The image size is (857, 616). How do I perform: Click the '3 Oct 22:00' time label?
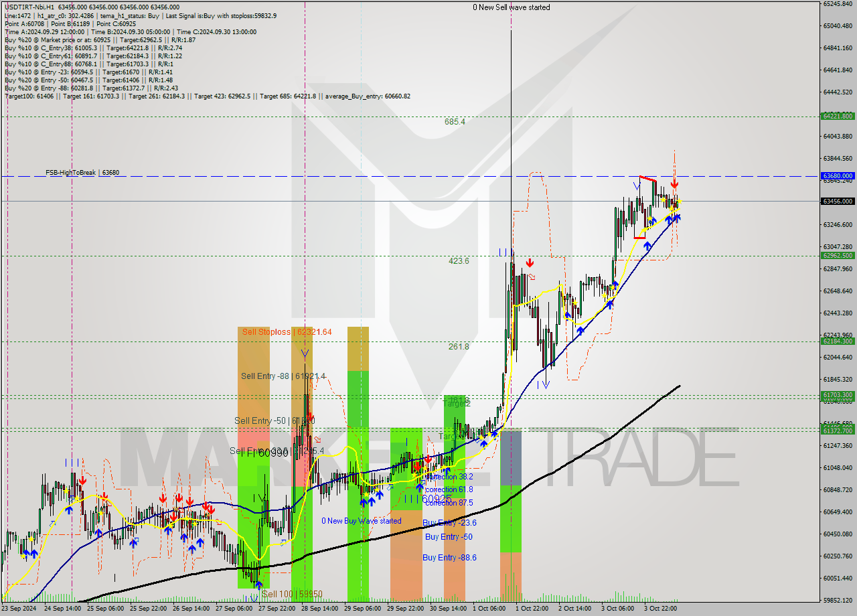(661, 609)
